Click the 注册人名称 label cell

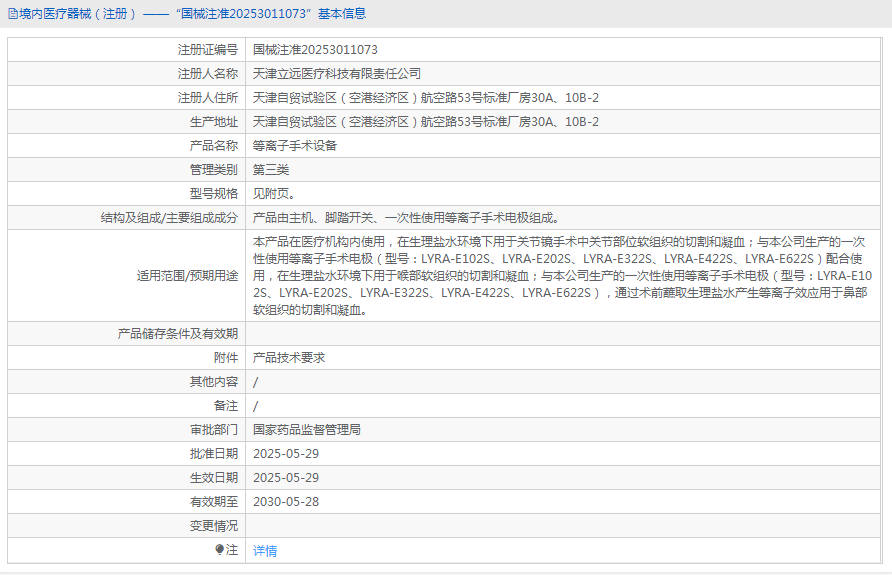[126, 74]
